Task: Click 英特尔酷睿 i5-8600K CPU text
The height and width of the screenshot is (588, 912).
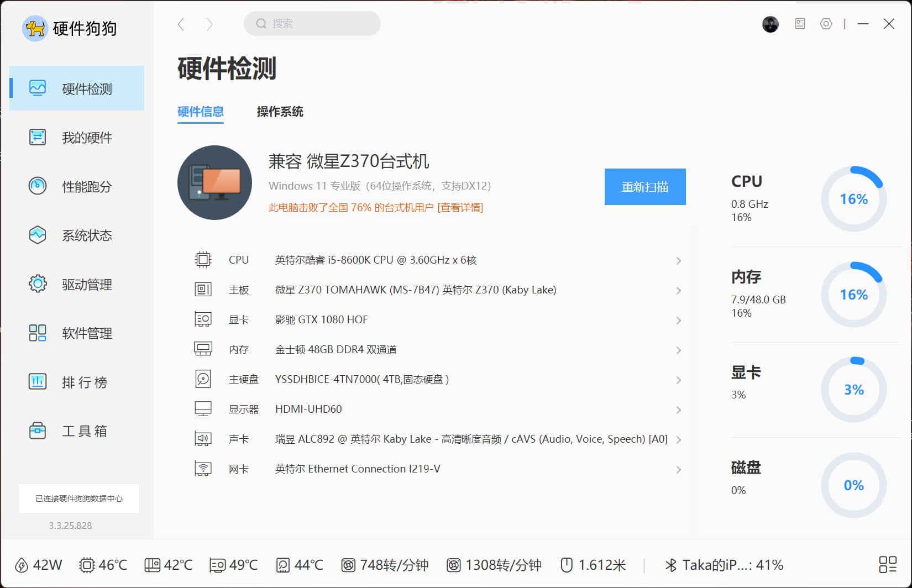Action: [376, 260]
